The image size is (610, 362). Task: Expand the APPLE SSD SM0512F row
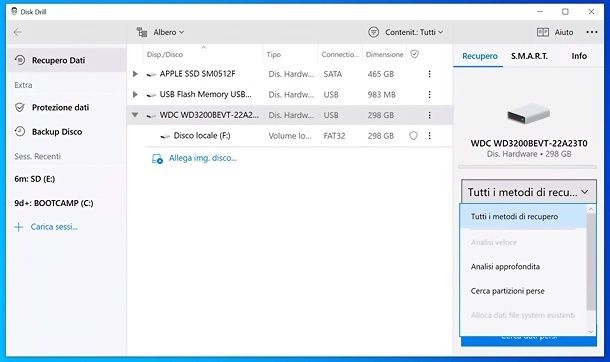135,74
